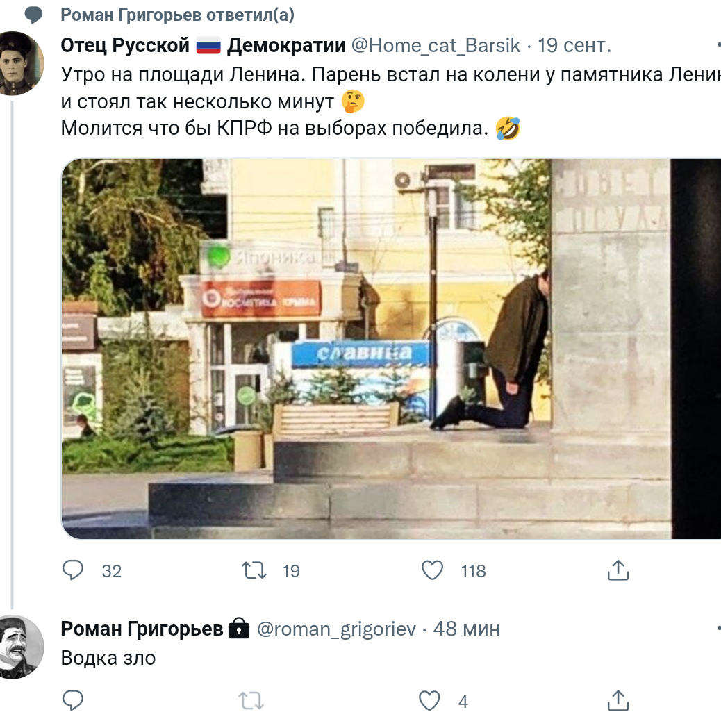View the 32 replies count
The image size is (721, 728).
pos(111,571)
